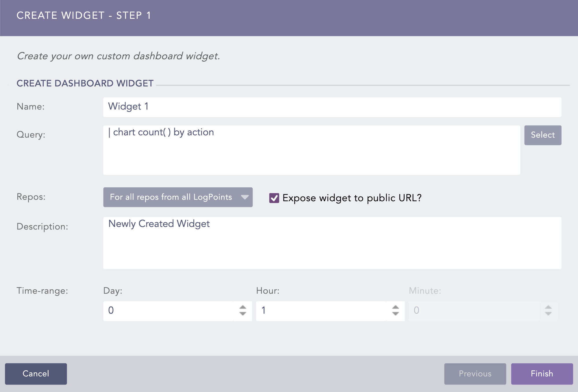Screen dimensions: 578x392
Task: Click the Minute spinner up arrow
Action: pyautogui.click(x=548, y=307)
